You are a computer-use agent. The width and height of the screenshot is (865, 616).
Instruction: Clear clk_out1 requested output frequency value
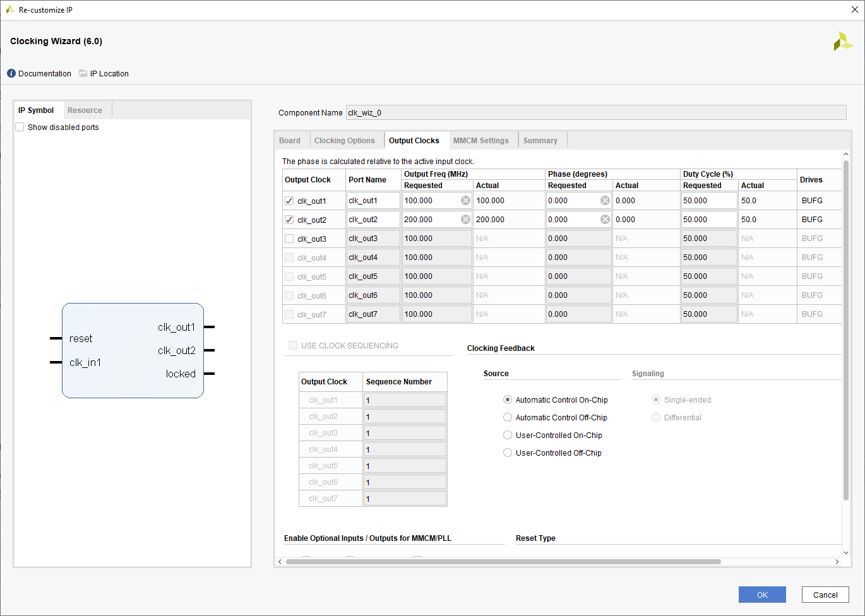tap(465, 201)
